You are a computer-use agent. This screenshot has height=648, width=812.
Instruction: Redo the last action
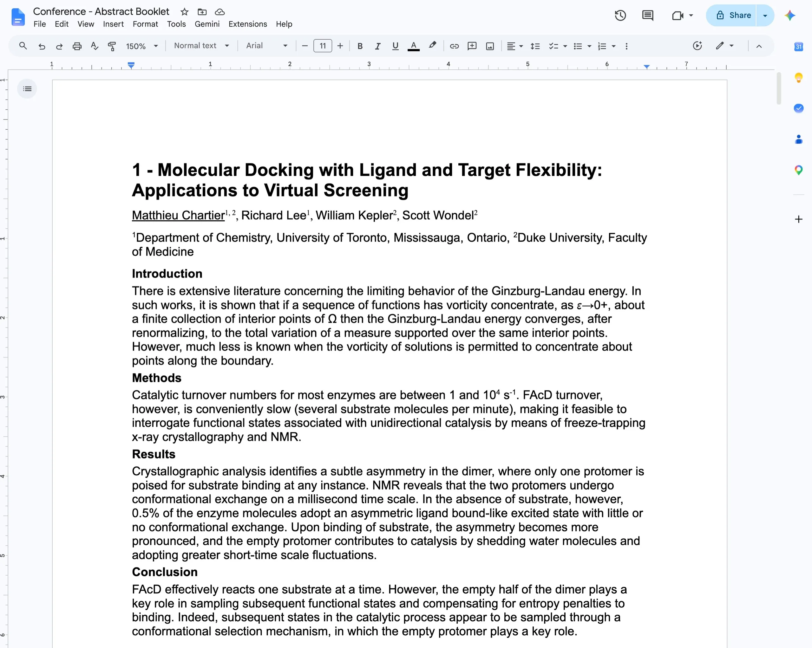click(59, 46)
